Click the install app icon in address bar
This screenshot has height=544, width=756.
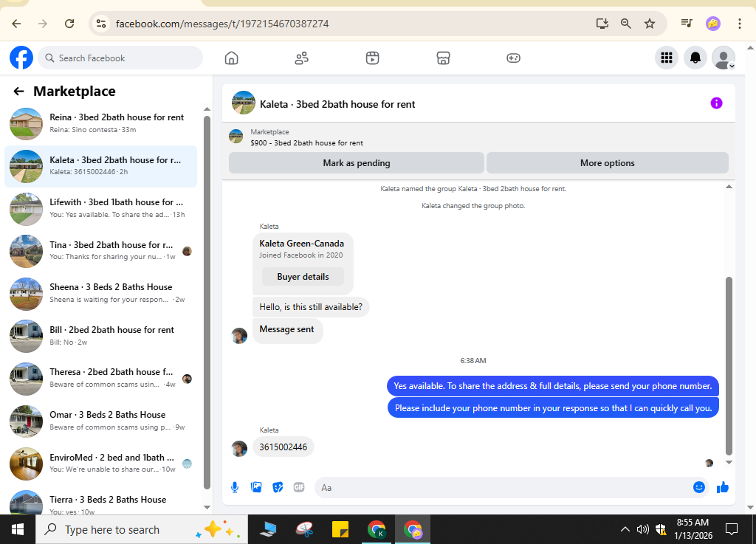(x=602, y=24)
